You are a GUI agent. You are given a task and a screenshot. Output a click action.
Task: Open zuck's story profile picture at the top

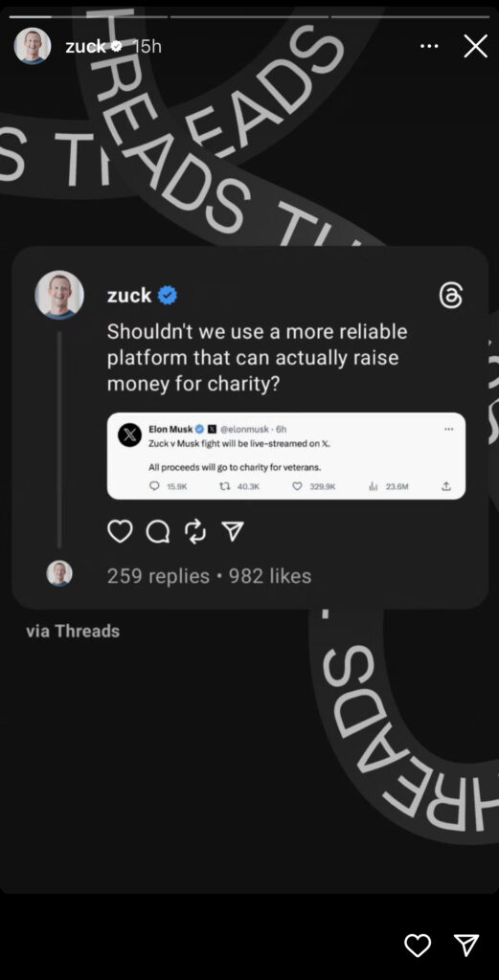33,46
